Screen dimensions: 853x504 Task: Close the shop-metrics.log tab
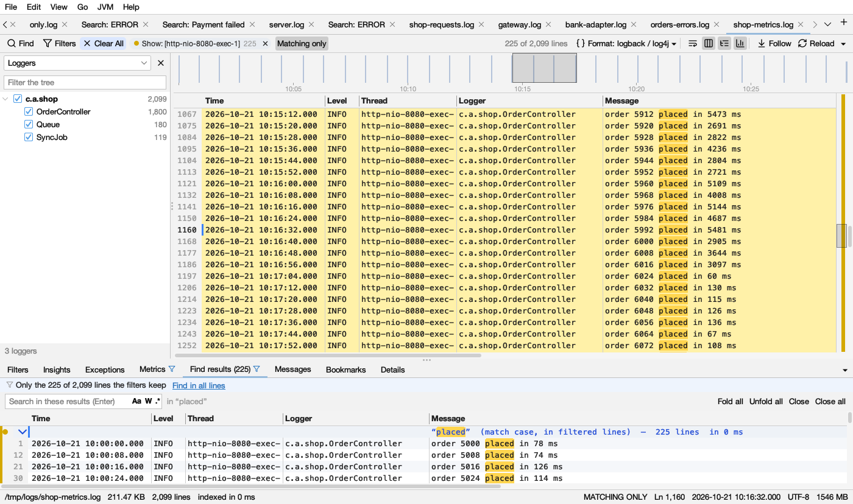click(x=802, y=25)
